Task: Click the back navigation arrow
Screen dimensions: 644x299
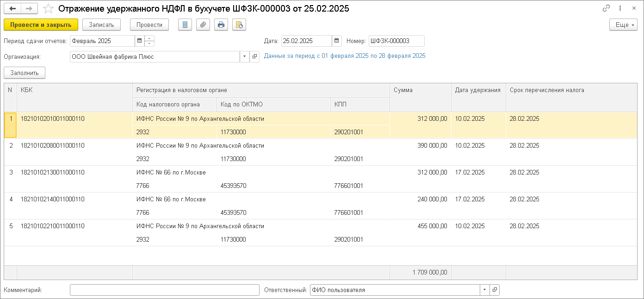Action: (x=12, y=8)
